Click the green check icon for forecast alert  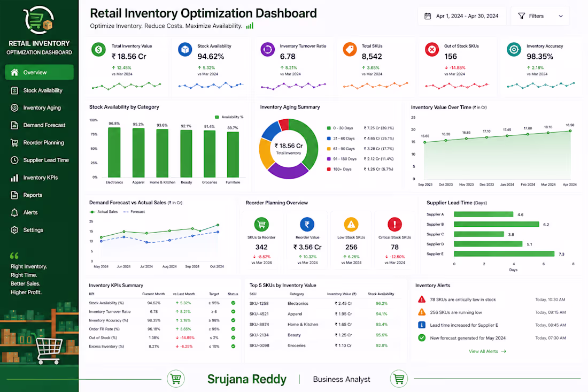point(422,337)
